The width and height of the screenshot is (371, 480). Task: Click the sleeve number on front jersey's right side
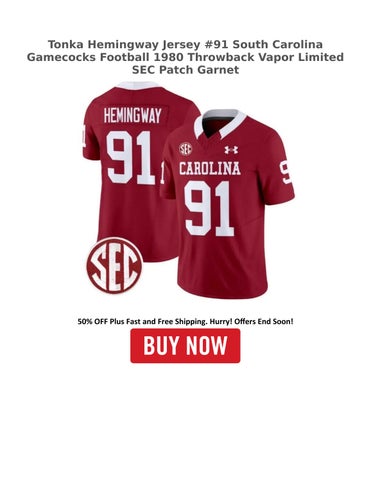coord(286,172)
